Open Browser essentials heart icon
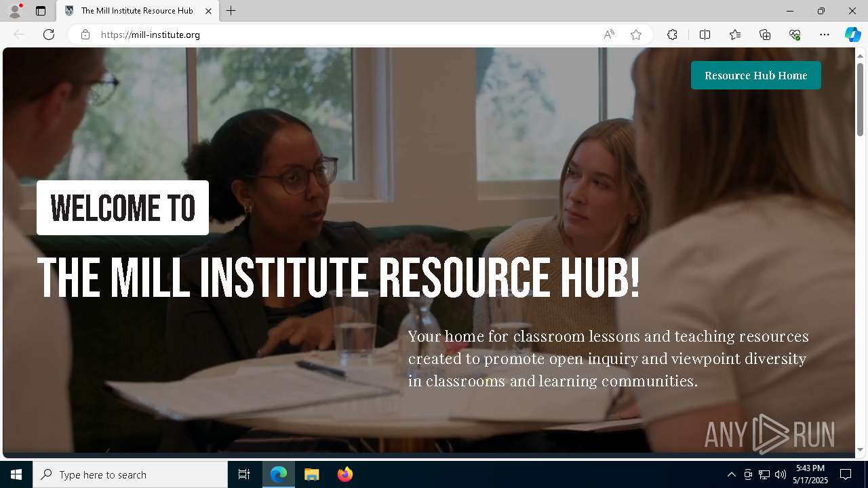Screen dimensions: 868x488 (x=795, y=35)
